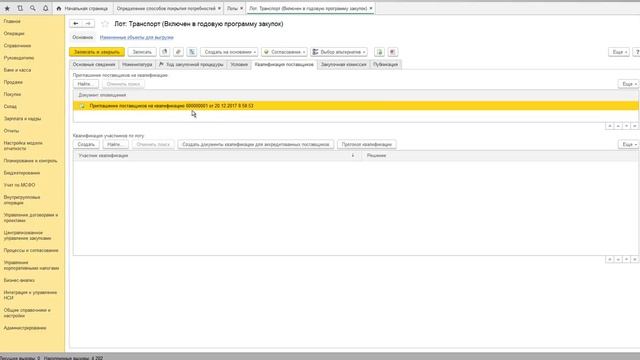Click the paperclip attachments icon
640x360 pixels.
tap(178, 52)
